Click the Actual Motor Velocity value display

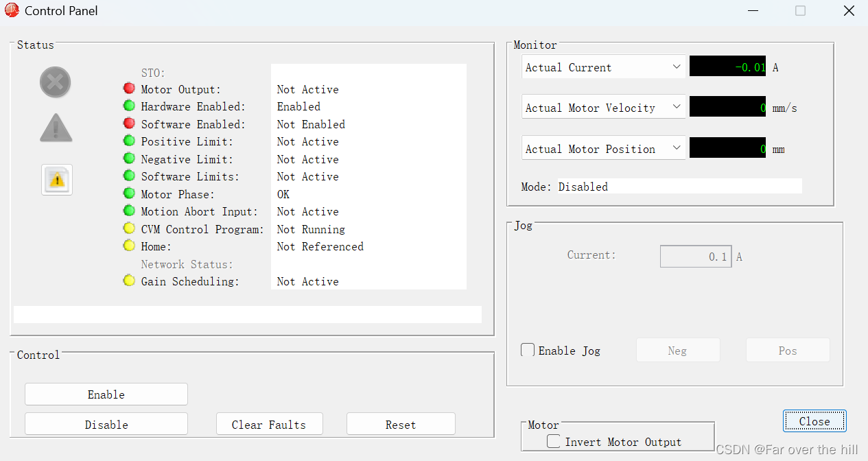[727, 107]
